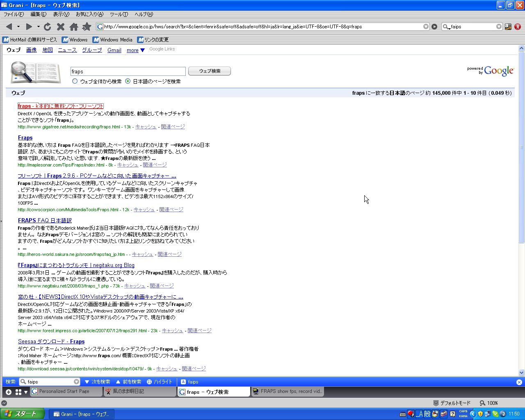
Task: Click the powered by Google logo
Action: [x=490, y=71]
